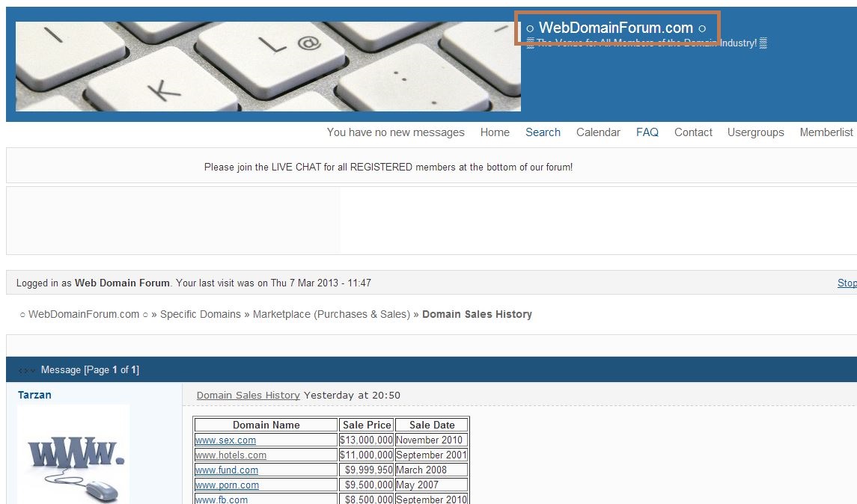This screenshot has width=857, height=504.
Task: Go to the Home page
Action: [x=495, y=132]
